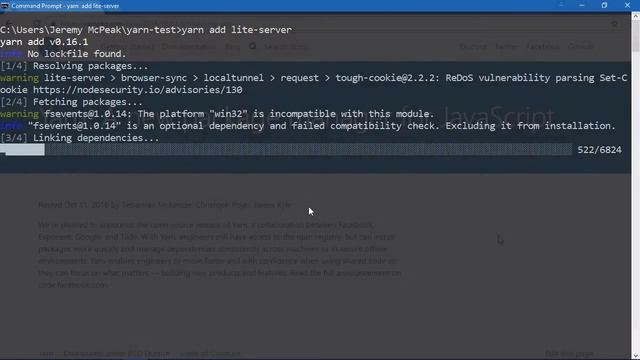
Task: Click 'localtunnel' in the warning line
Action: point(234,78)
